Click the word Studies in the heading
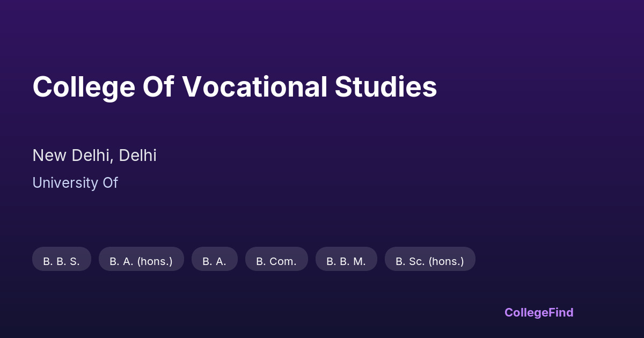The width and height of the screenshot is (644, 338). (386, 87)
